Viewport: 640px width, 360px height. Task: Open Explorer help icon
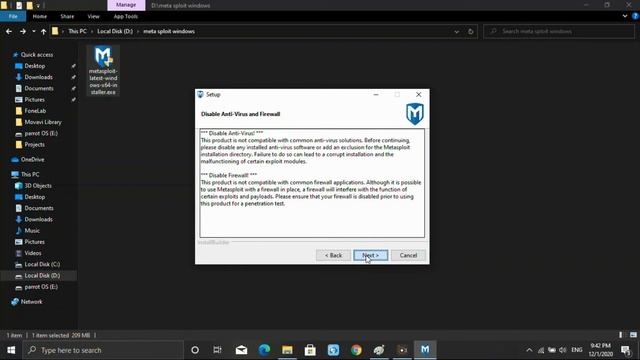click(x=635, y=16)
